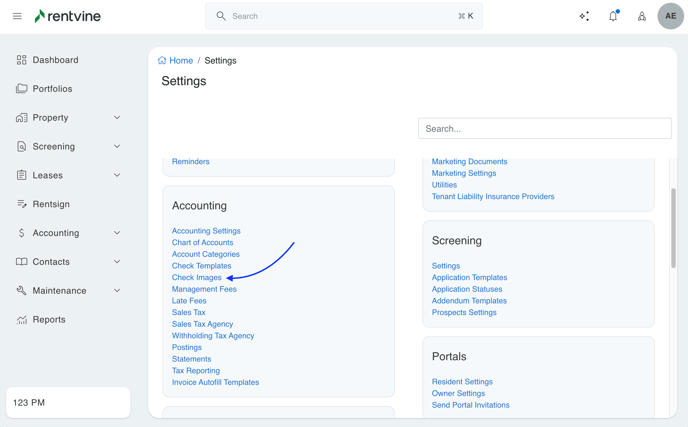This screenshot has width=688, height=427.
Task: Open the notifications bell
Action: [x=613, y=16]
